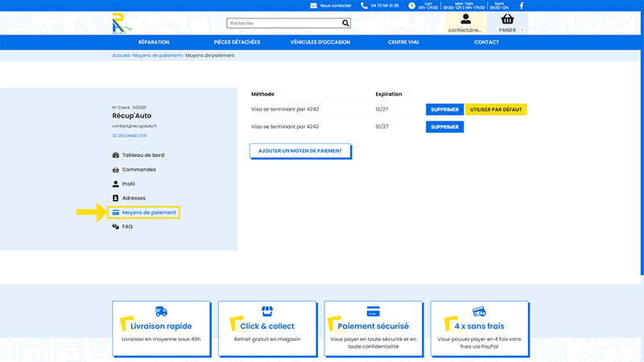Click the Se déconnecter link
644x362 pixels.
130,136
